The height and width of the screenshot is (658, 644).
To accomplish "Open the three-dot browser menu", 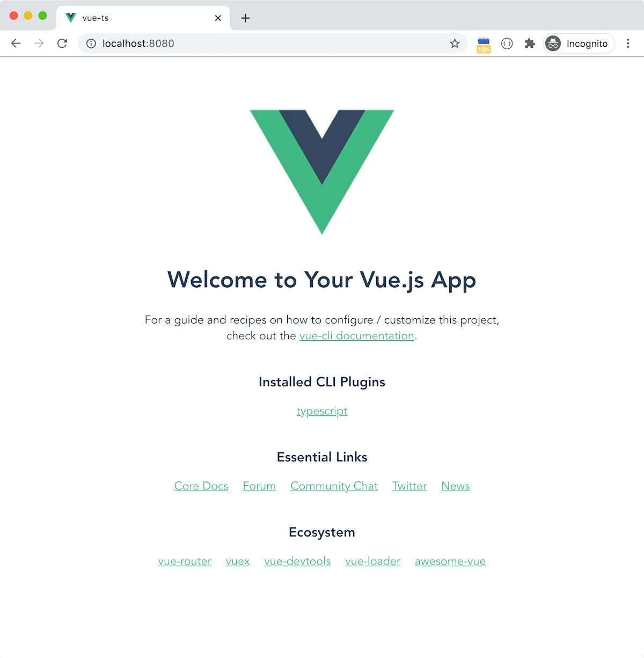I will pos(628,43).
